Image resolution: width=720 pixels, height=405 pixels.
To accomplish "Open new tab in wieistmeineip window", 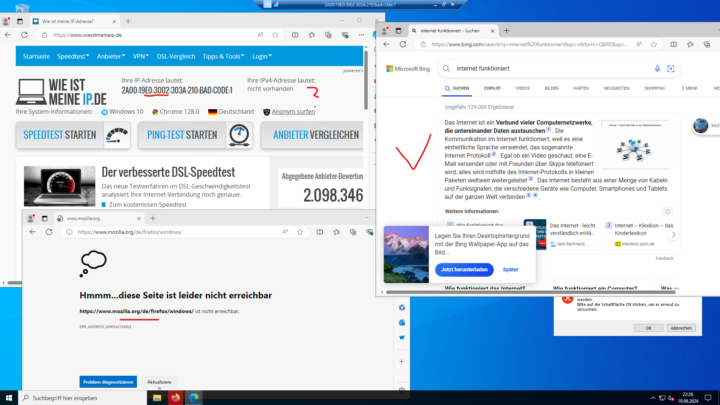I will pyautogui.click(x=128, y=21).
